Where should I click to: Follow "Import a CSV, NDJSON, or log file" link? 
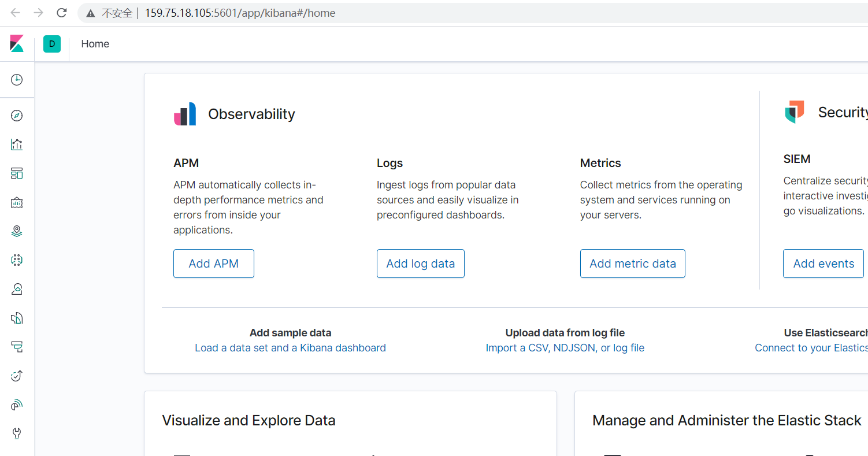(x=565, y=348)
